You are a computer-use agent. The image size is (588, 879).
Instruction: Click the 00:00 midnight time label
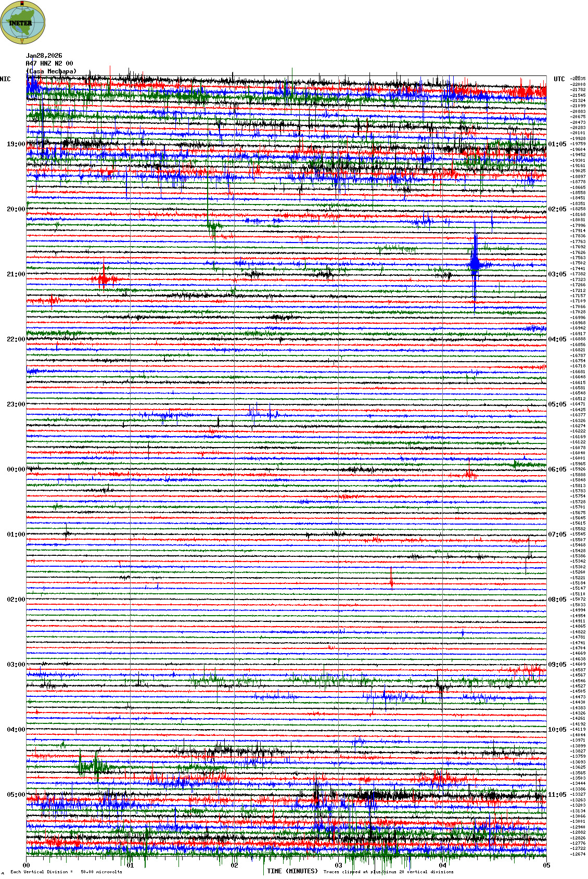pyautogui.click(x=16, y=469)
